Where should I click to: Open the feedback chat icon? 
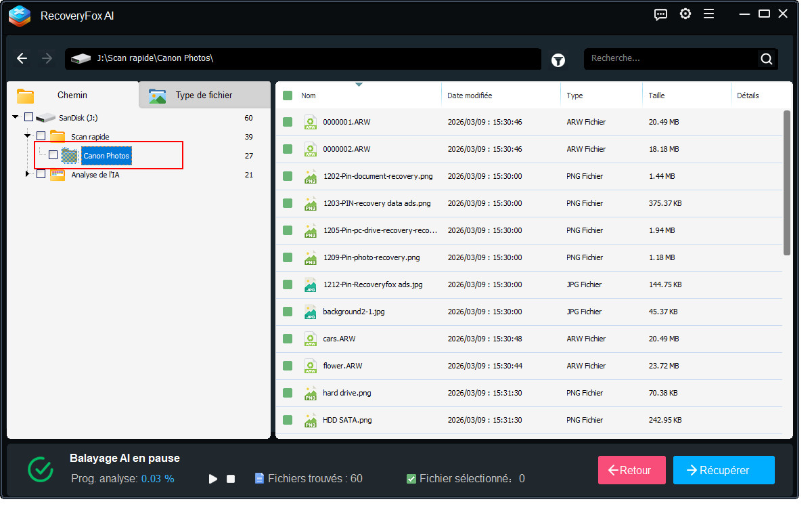point(661,14)
